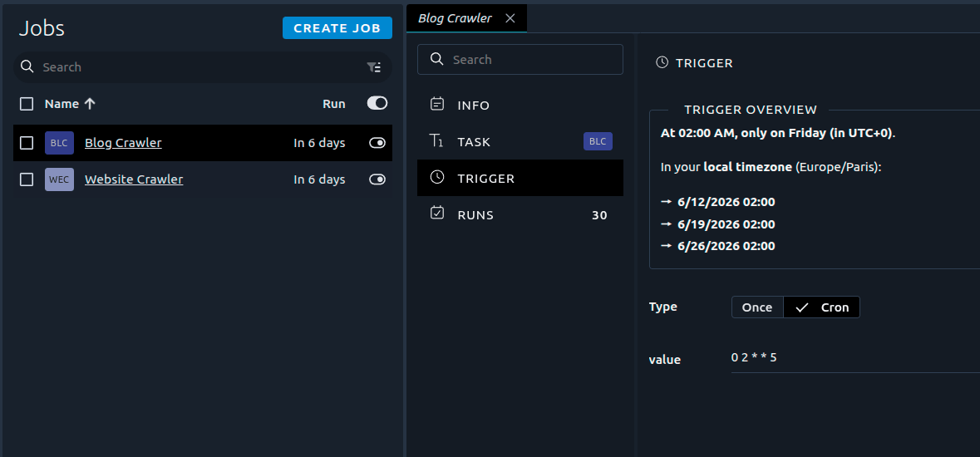
Task: Sort jobs by Name column
Action: point(62,104)
